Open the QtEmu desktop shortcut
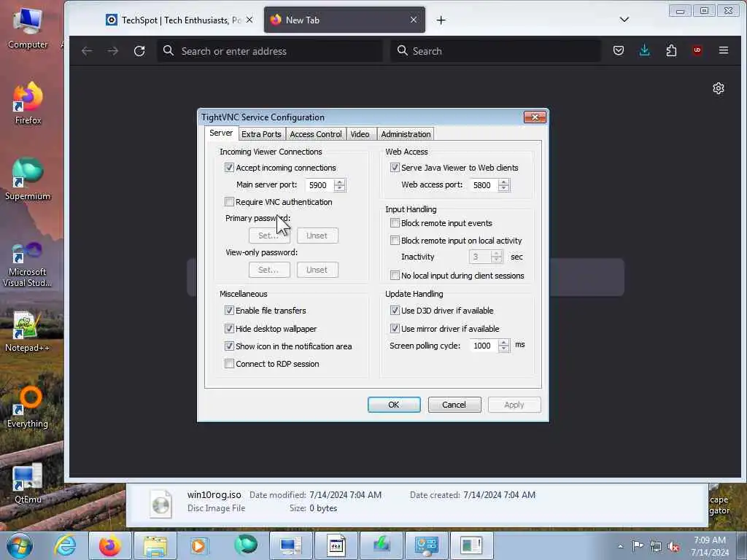This screenshot has width=747, height=560. (x=28, y=483)
